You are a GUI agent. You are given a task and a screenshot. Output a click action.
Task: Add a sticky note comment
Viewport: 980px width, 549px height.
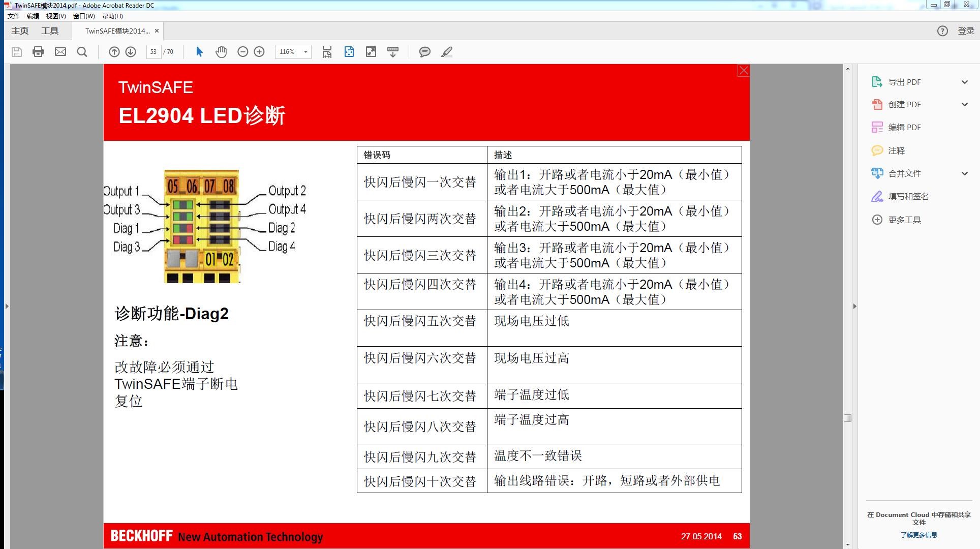point(425,52)
